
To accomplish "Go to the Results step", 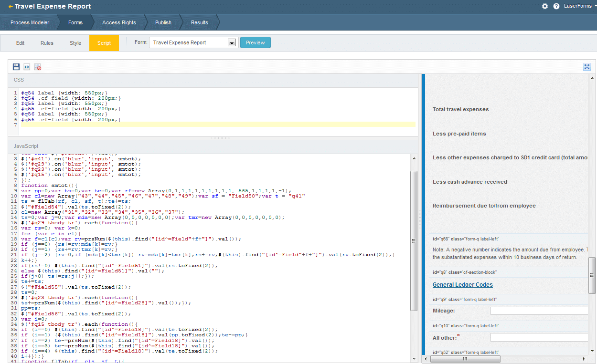I will pyautogui.click(x=200, y=22).
